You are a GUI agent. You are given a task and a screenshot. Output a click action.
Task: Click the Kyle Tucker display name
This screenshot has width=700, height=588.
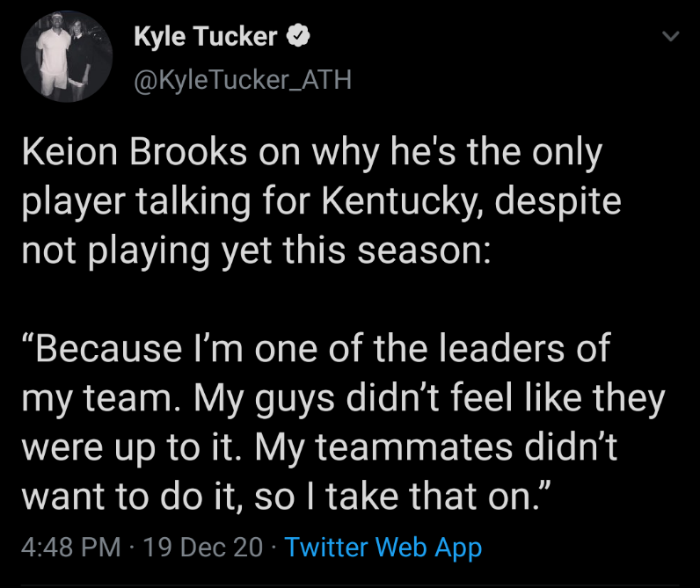(206, 37)
